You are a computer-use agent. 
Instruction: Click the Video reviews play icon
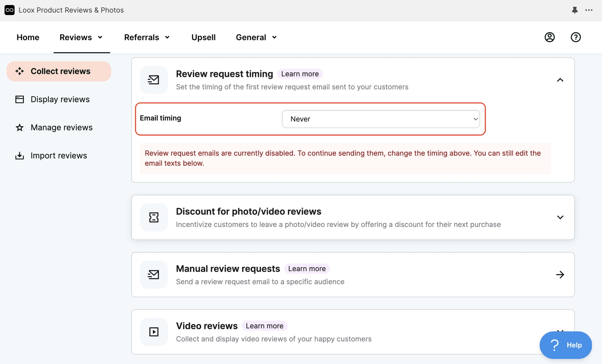[154, 331]
